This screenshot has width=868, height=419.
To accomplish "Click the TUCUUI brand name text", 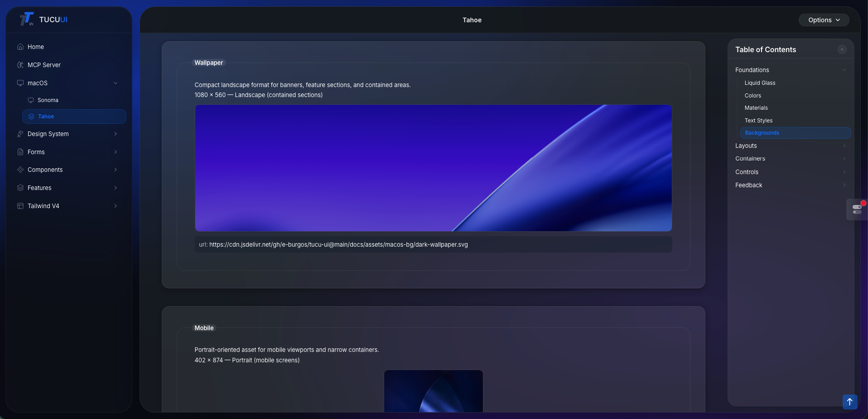I will [x=53, y=19].
